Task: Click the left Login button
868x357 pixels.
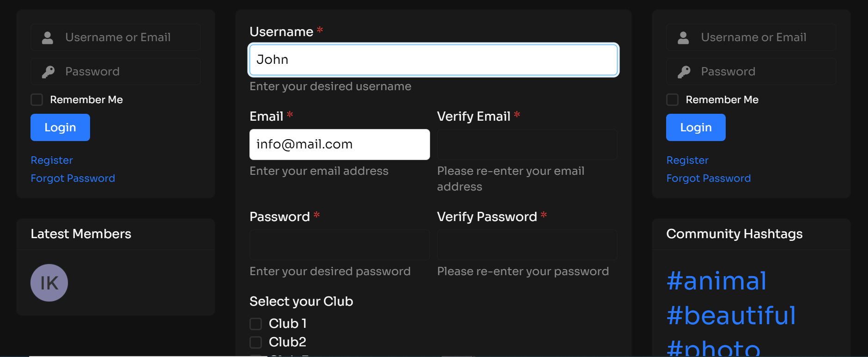Action: pos(60,127)
